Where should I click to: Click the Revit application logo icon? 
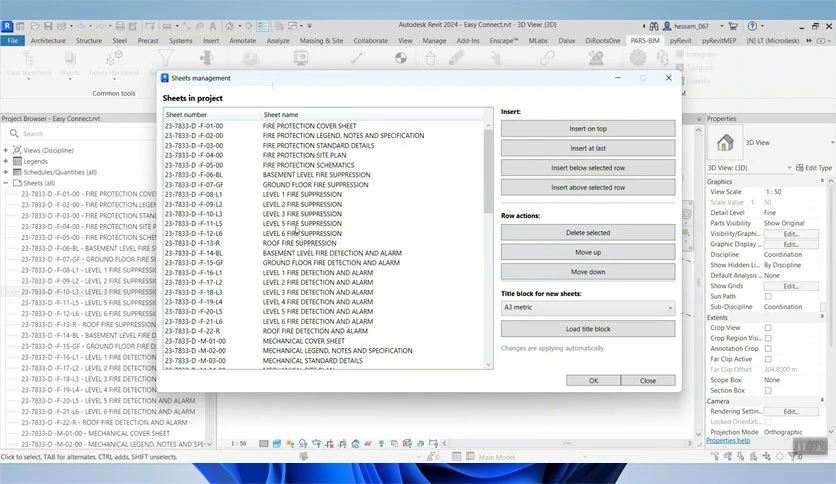coord(7,26)
